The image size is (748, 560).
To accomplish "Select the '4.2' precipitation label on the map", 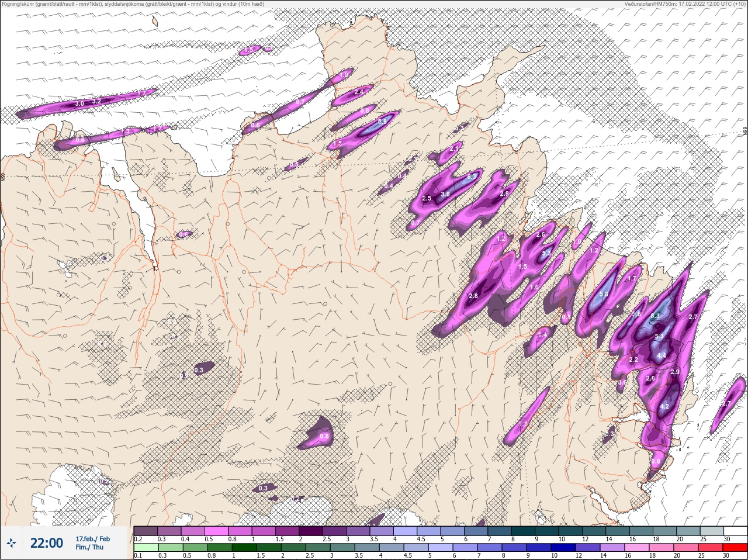I will (664, 407).
